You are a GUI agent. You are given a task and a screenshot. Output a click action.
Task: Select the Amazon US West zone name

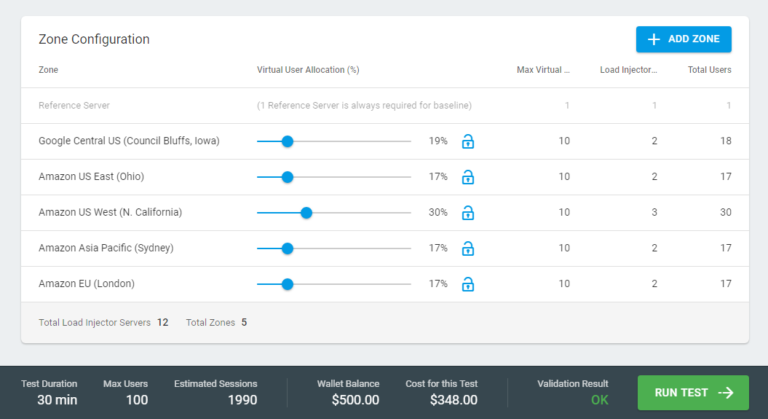(110, 213)
